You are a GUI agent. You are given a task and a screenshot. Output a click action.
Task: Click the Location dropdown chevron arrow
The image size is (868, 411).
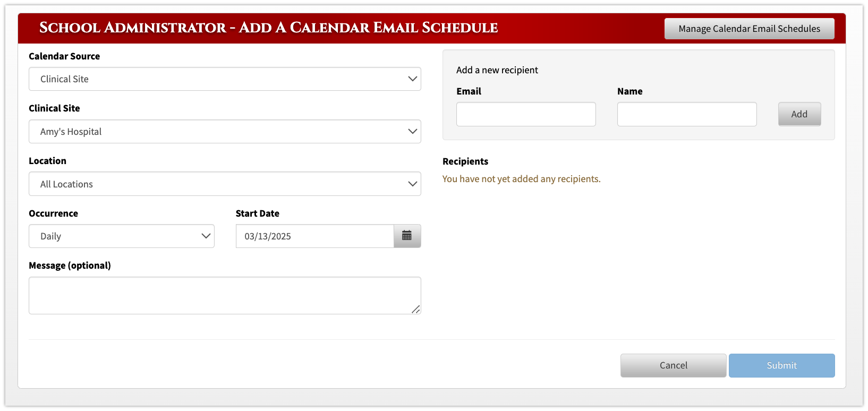click(412, 184)
